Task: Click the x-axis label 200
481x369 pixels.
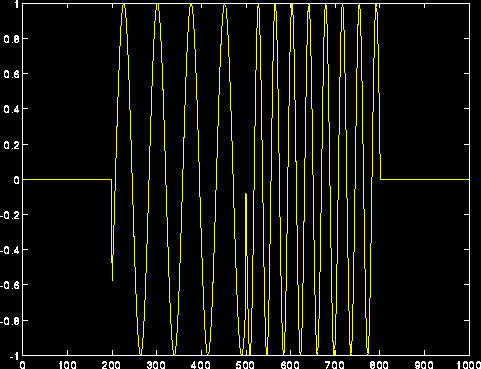Action: click(112, 365)
